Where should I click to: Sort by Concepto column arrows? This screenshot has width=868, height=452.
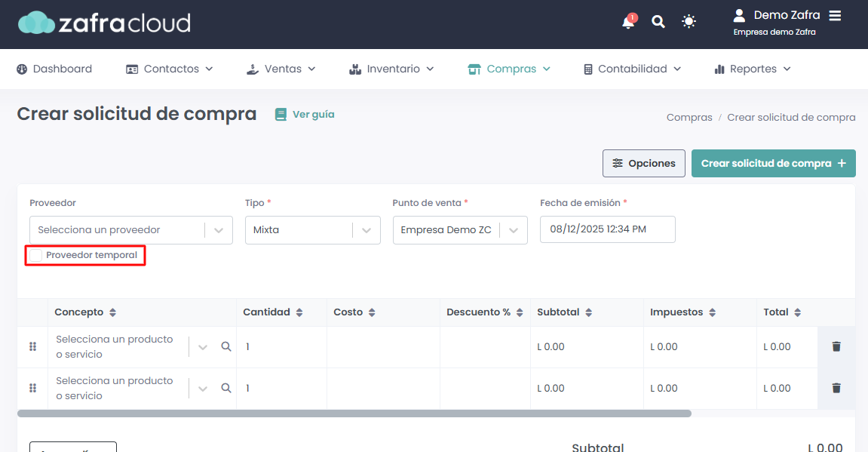[112, 312]
